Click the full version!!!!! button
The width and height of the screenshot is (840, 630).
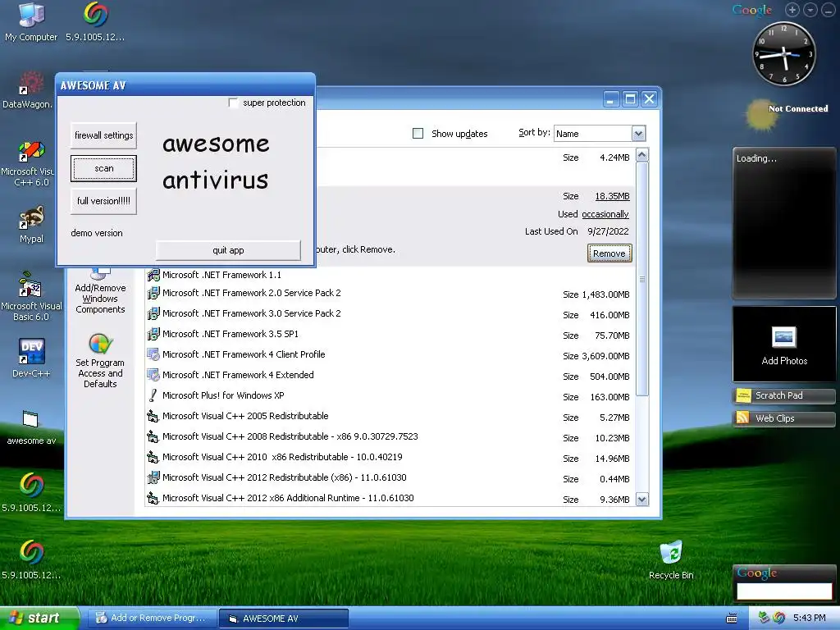coord(103,202)
